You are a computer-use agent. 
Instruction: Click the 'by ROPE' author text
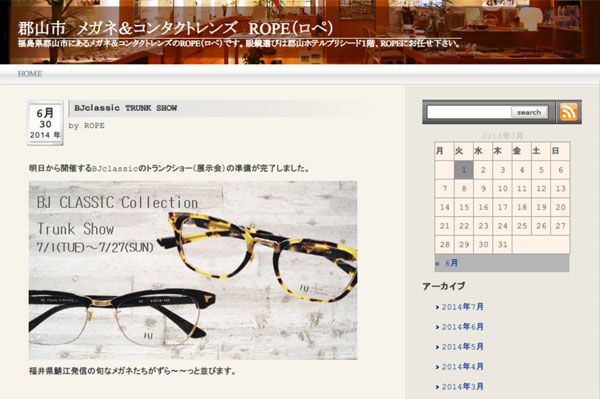point(86,125)
